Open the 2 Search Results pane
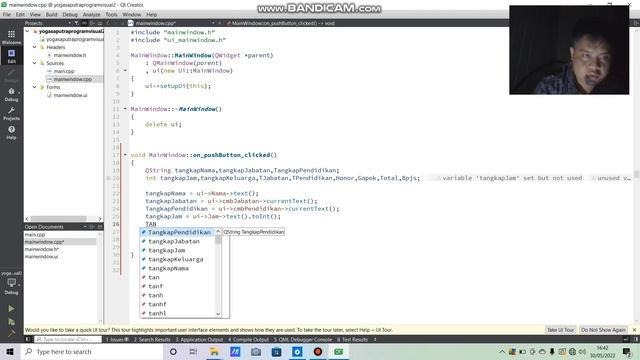This screenshot has height=360, width=640. [152, 339]
